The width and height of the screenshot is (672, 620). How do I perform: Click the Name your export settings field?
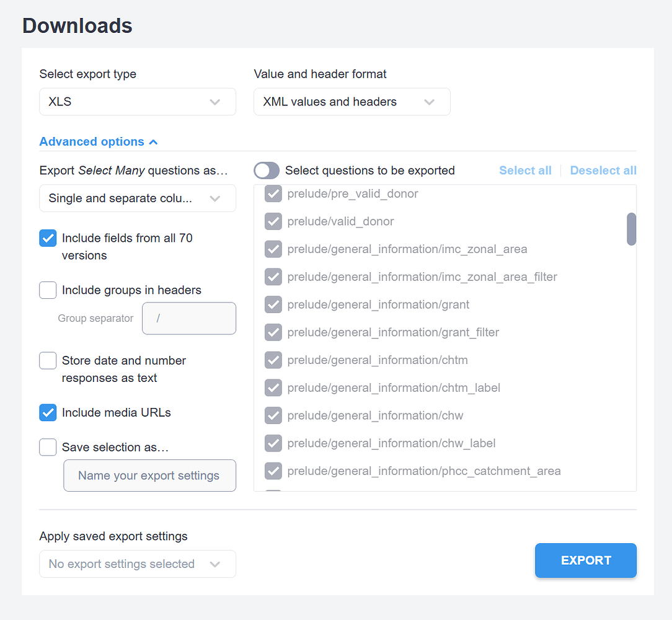(x=149, y=476)
